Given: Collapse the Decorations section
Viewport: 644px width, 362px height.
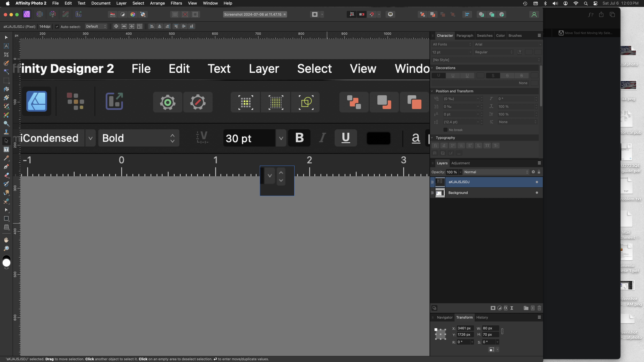Looking at the screenshot, I should click(x=432, y=68).
